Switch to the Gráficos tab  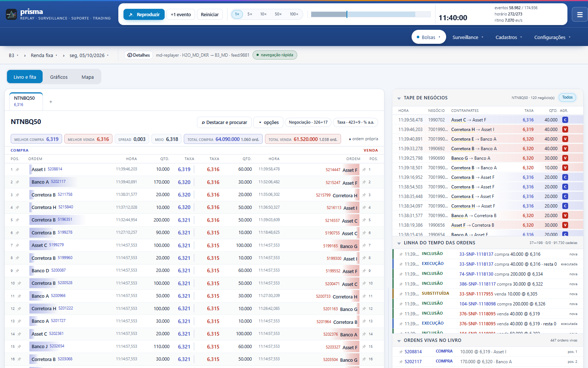(x=59, y=77)
